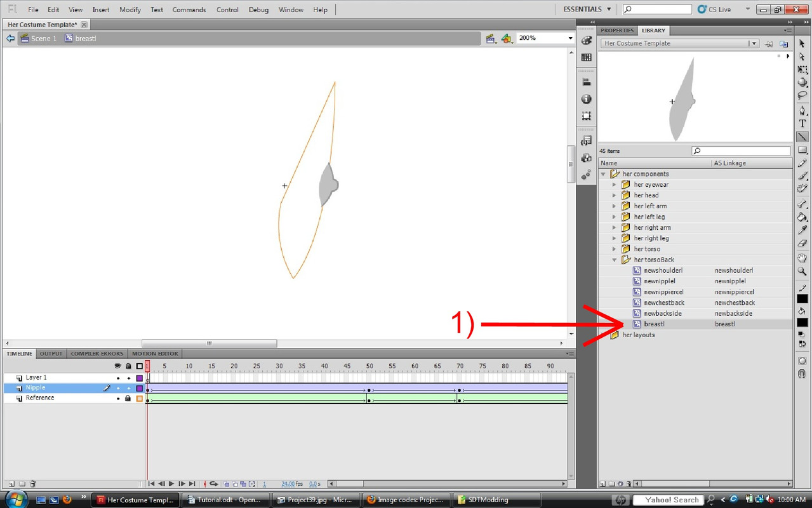Switch to the Motion Editor tab
812x508 pixels.
(155, 354)
